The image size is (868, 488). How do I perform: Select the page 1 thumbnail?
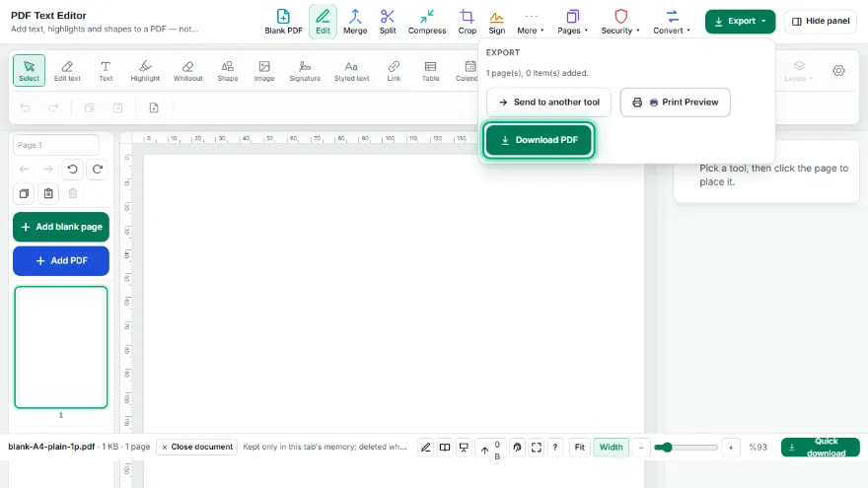click(61, 347)
